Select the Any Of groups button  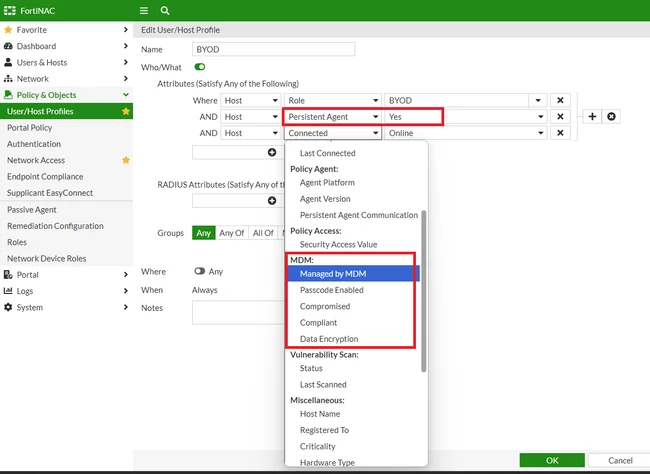pyautogui.click(x=232, y=233)
